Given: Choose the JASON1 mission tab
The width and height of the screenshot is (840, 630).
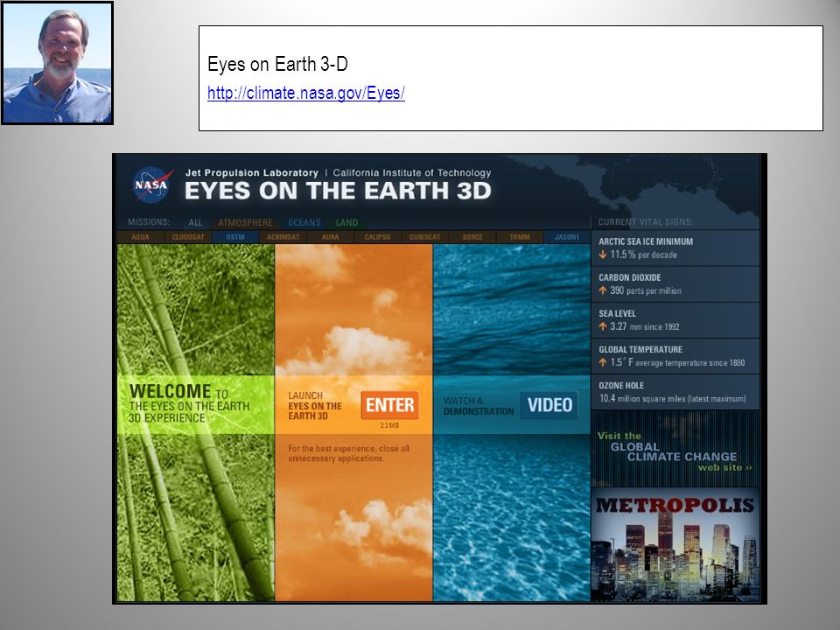Looking at the screenshot, I should point(567,237).
